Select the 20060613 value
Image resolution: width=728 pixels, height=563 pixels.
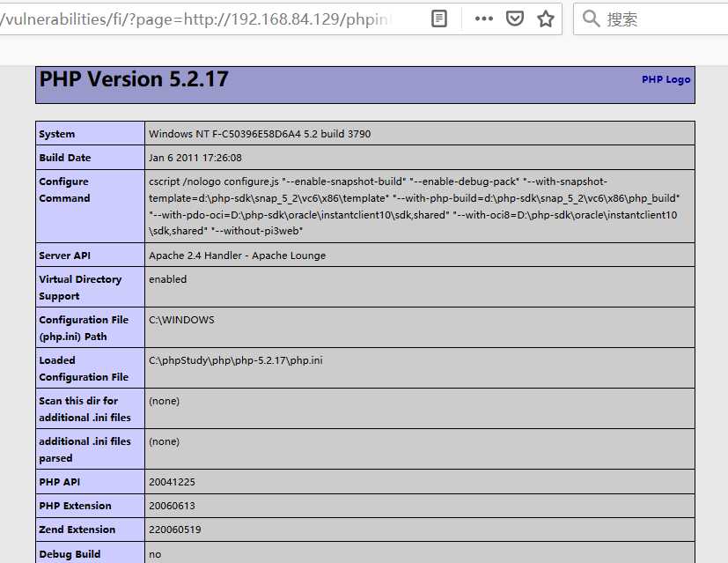(x=172, y=506)
